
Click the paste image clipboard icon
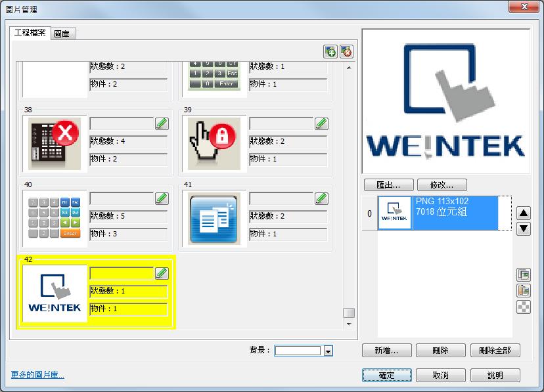pos(523,291)
